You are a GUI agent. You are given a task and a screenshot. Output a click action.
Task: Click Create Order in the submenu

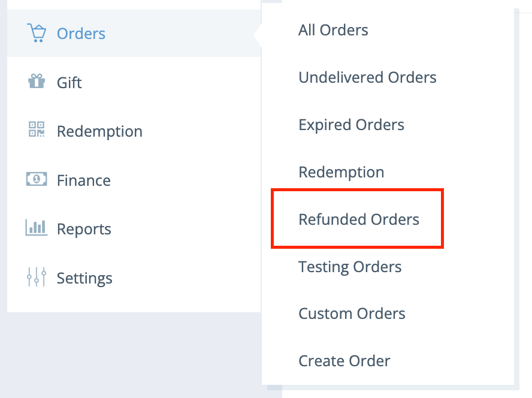[x=344, y=361]
